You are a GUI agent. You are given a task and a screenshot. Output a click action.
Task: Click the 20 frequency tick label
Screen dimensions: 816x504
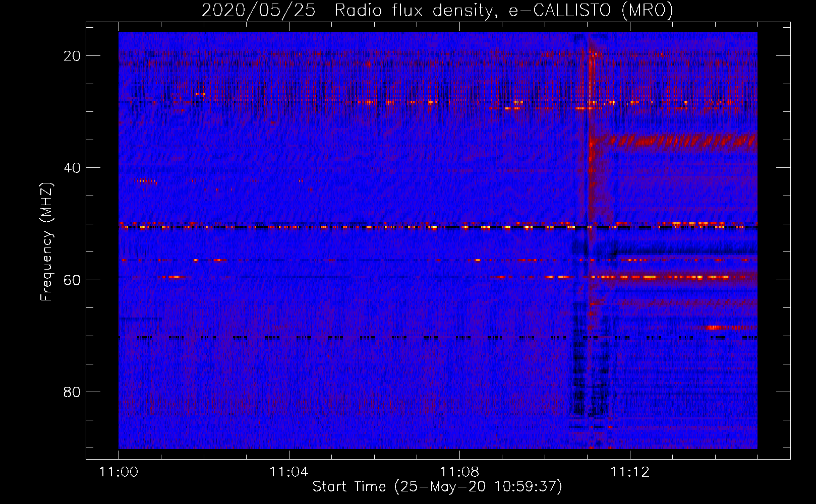(x=72, y=56)
